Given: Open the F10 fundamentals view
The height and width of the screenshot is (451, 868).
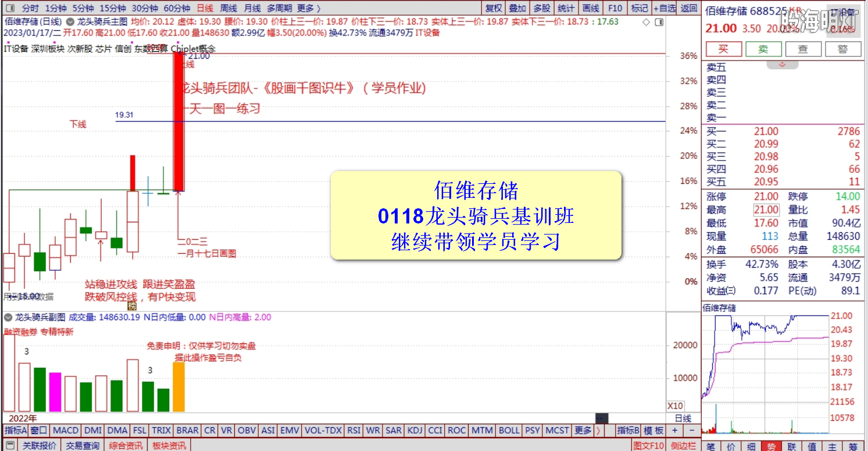Looking at the screenshot, I should pos(615,8).
